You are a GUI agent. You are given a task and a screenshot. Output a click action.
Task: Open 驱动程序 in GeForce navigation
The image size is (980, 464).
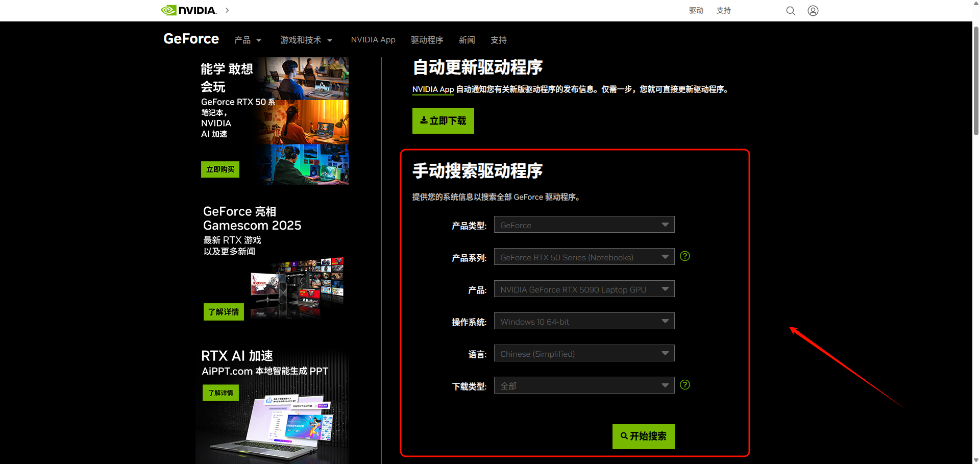(x=427, y=40)
